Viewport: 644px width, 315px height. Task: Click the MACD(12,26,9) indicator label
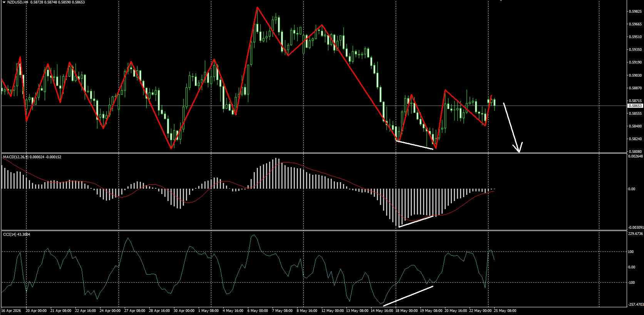(16, 157)
